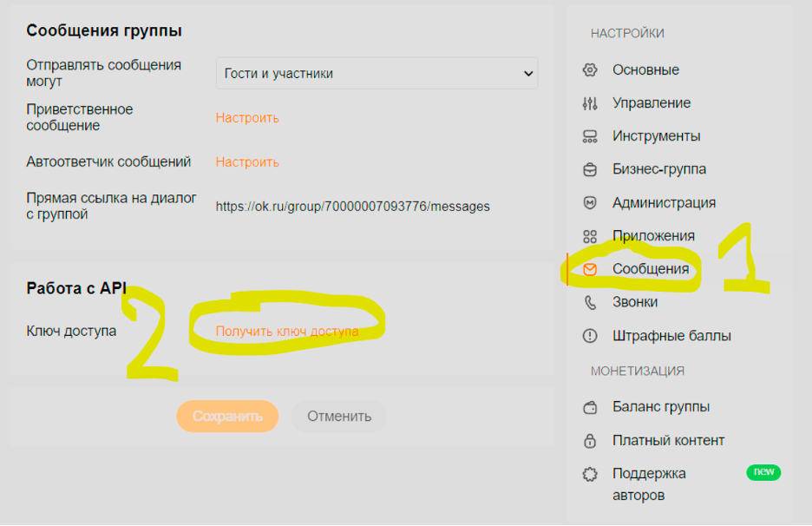
Task: Click the gear icon next to Основные
Action: click(590, 70)
